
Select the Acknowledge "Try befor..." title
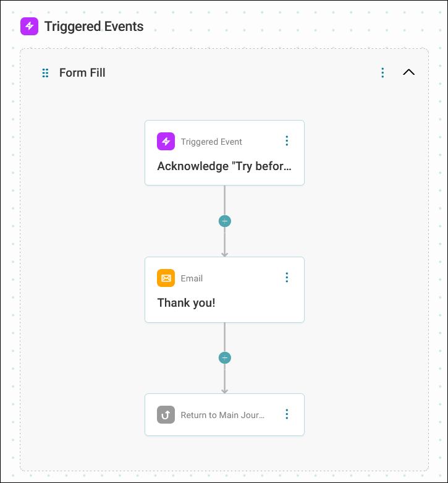224,166
